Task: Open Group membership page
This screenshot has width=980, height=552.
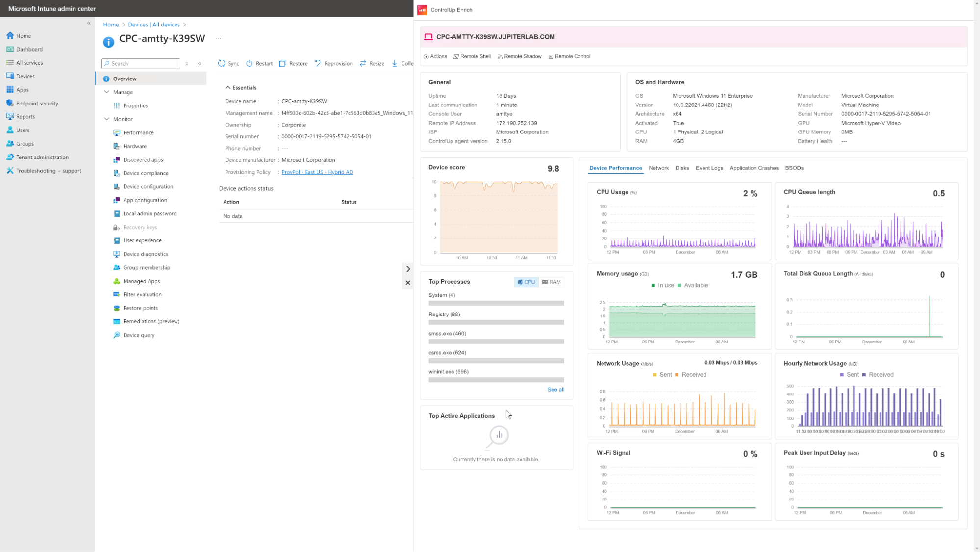Action: (147, 268)
